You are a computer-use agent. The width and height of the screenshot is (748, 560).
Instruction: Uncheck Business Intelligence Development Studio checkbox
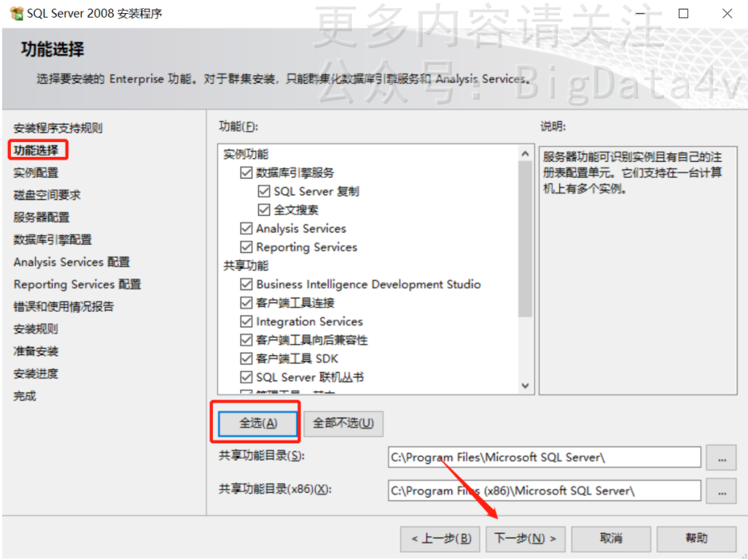pyautogui.click(x=246, y=284)
